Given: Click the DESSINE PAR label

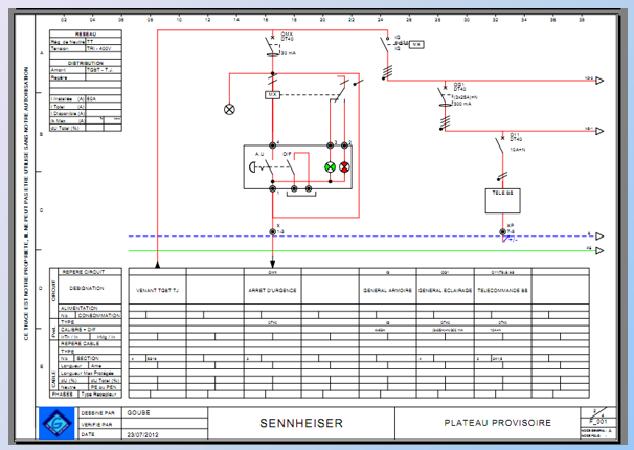Looking at the screenshot, I should 98,413.
